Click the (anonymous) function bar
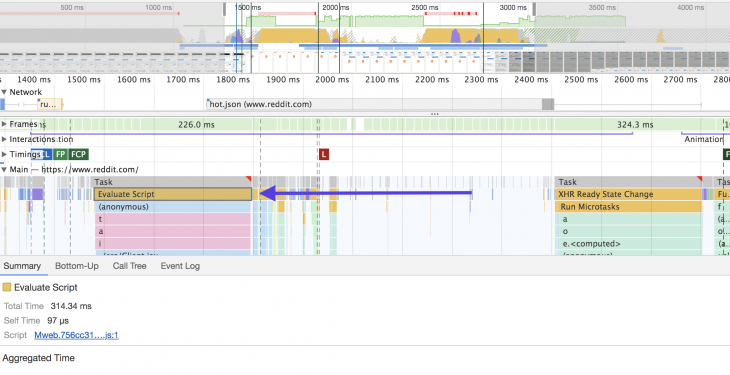The height and width of the screenshot is (375, 730). [173, 207]
